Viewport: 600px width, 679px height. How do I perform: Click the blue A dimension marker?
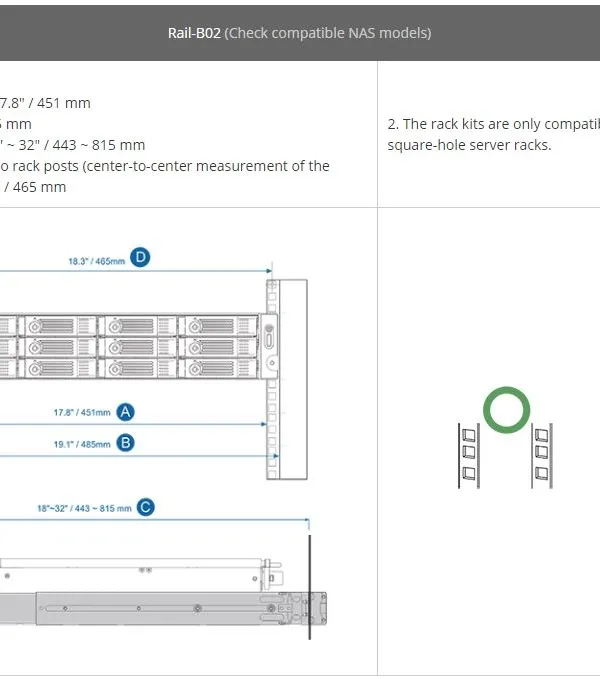[x=126, y=412]
